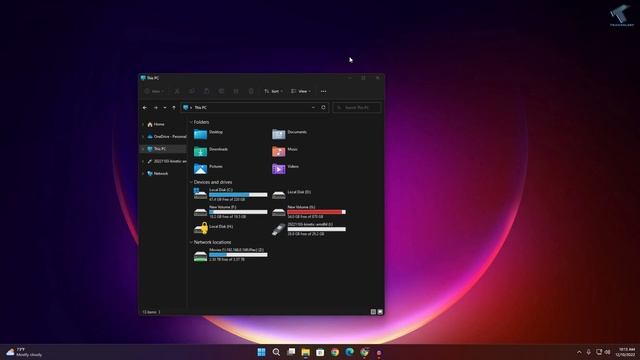Expand the Network tree node chevron
This screenshot has height=360, width=640.
point(143,173)
